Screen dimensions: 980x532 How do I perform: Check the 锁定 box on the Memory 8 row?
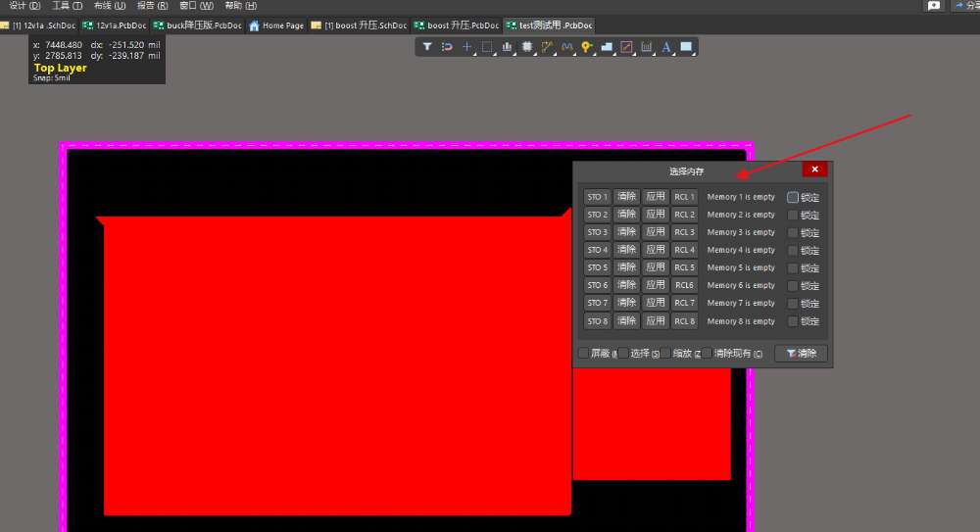(793, 321)
